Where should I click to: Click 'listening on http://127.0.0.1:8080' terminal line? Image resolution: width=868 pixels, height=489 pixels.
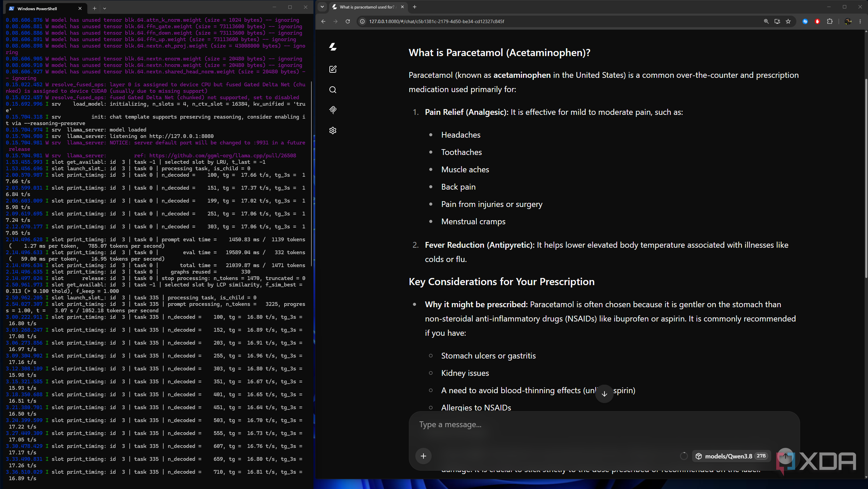point(162,136)
